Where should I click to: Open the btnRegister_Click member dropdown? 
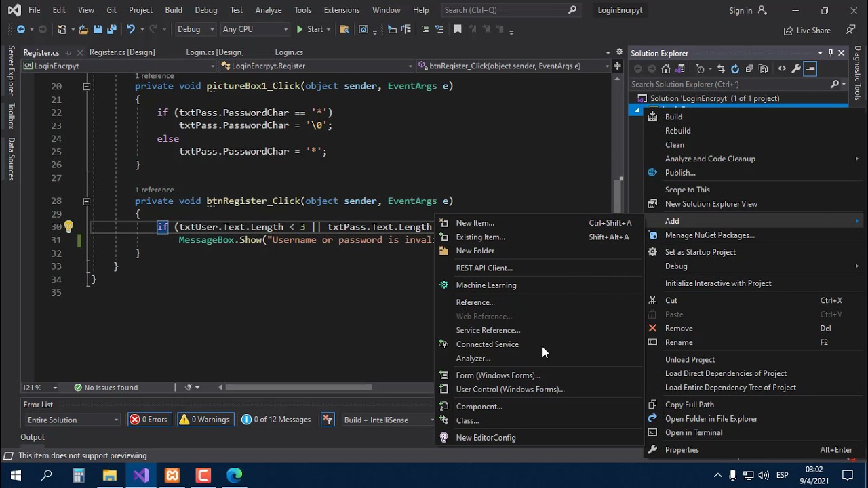coord(514,66)
